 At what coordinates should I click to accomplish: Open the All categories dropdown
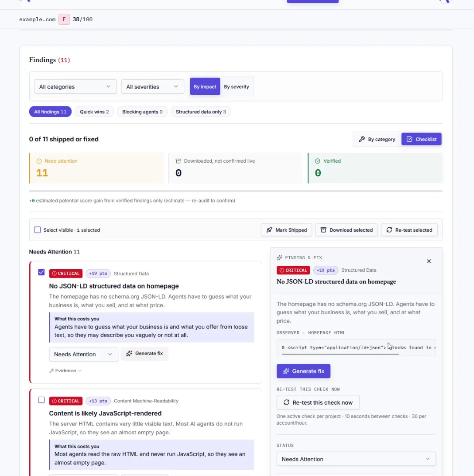pyautogui.click(x=75, y=86)
